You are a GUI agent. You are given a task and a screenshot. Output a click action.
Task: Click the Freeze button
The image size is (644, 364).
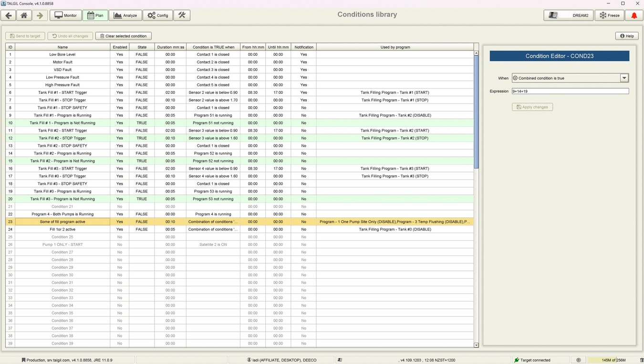tap(610, 15)
